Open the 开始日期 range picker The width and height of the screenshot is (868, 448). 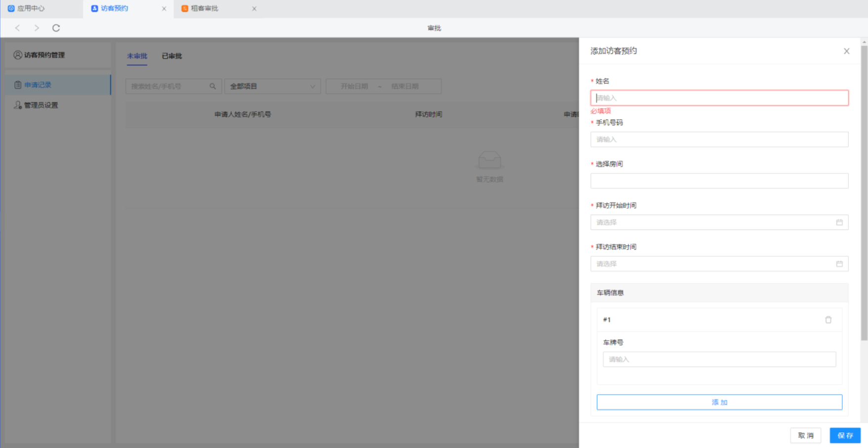[x=354, y=87]
